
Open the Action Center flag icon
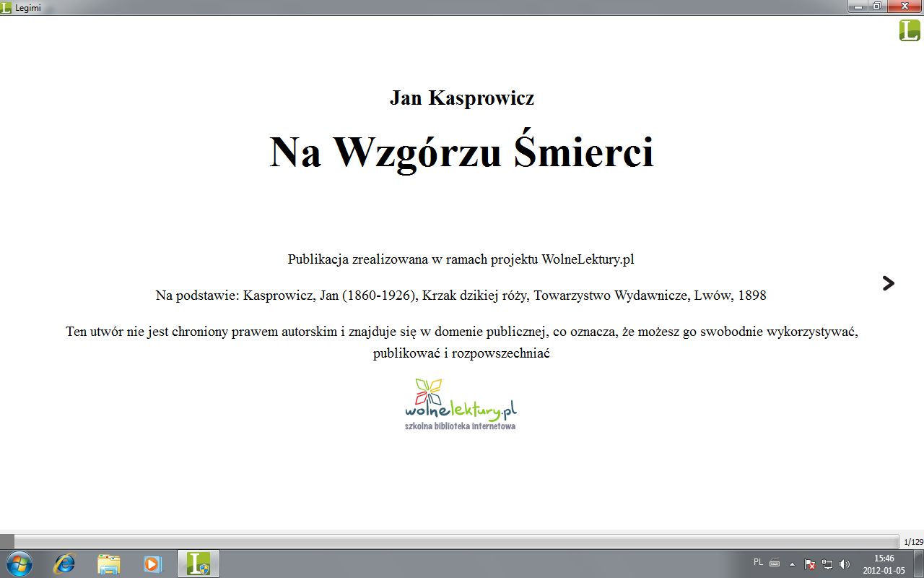click(810, 564)
